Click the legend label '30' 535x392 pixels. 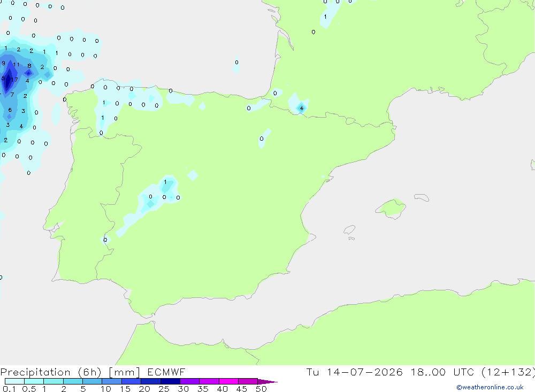[183, 389]
